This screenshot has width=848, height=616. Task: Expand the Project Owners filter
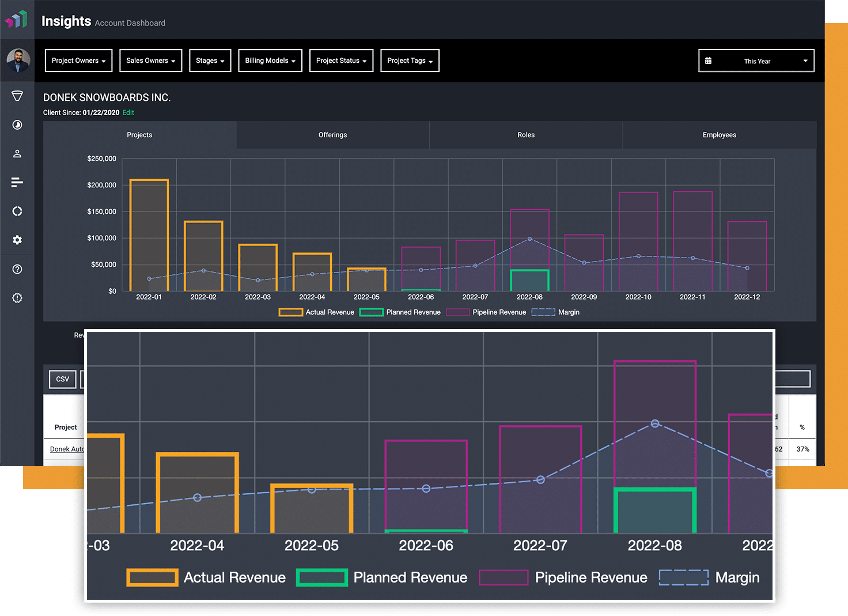79,61
